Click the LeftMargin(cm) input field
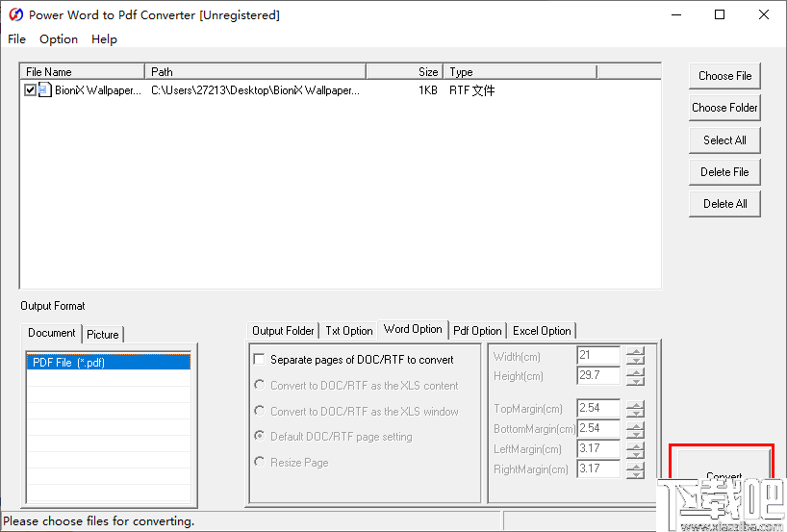Screen dimensions: 787x532 tap(598, 448)
